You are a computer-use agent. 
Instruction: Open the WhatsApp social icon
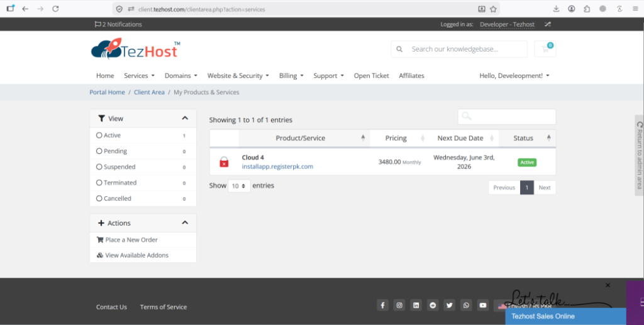pos(466,306)
